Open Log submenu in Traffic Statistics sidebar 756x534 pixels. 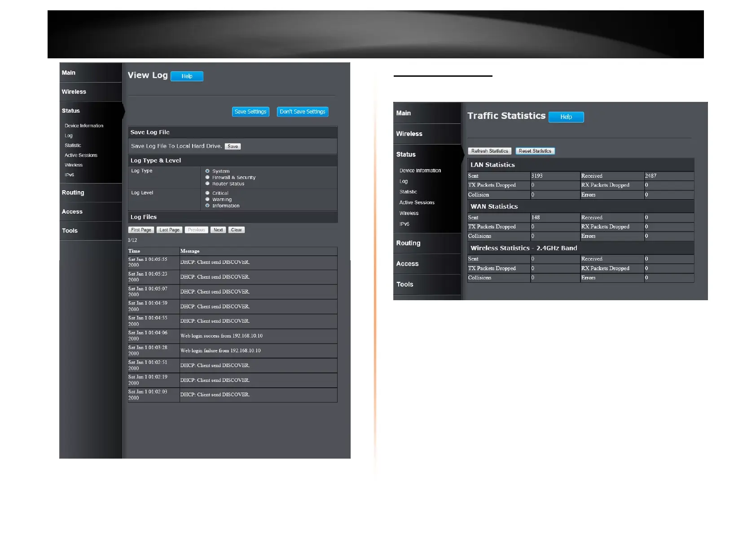404,181
